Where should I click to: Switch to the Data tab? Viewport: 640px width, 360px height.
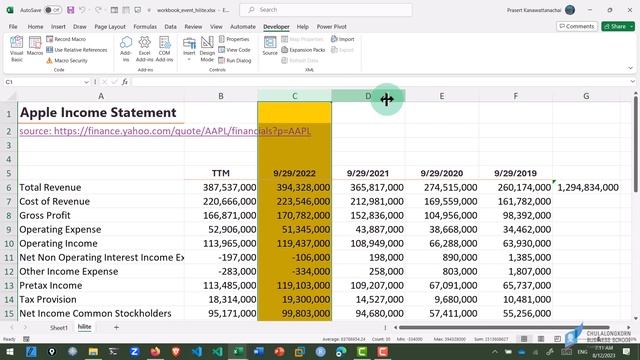[x=171, y=27]
